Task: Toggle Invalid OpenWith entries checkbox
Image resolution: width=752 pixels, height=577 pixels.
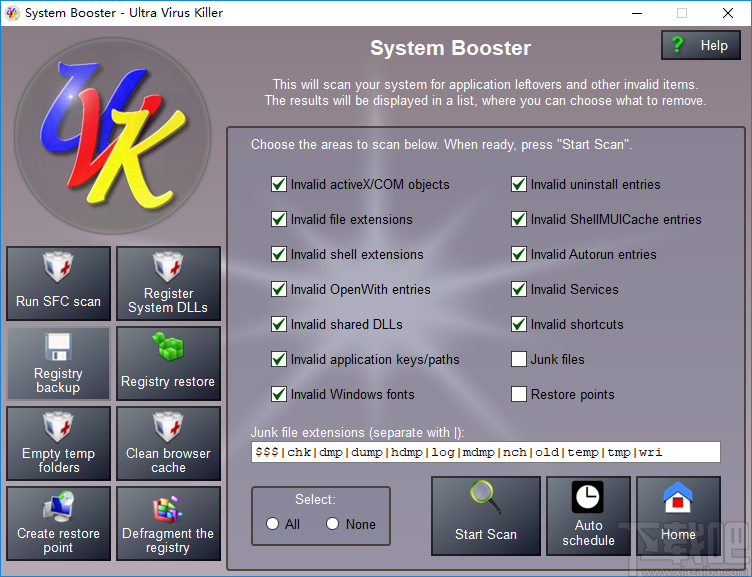Action: 279,289
